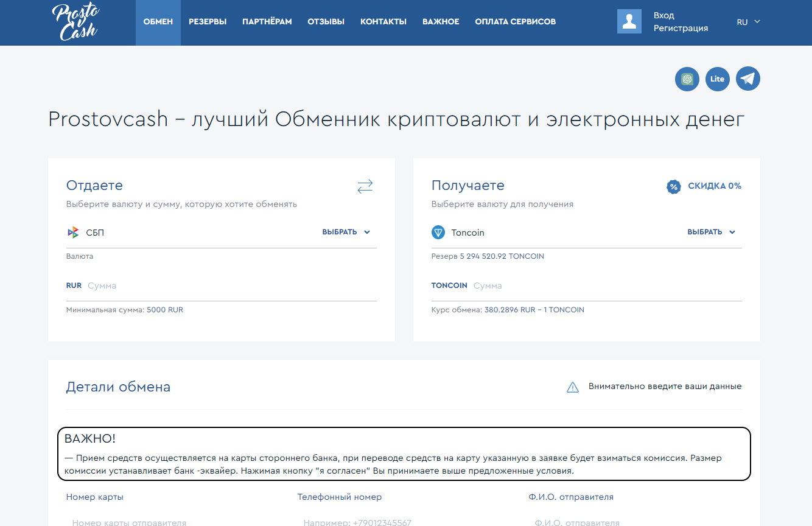The image size is (812, 526).
Task: Open ПАРТНЁРАМ menu item
Action: click(267, 22)
